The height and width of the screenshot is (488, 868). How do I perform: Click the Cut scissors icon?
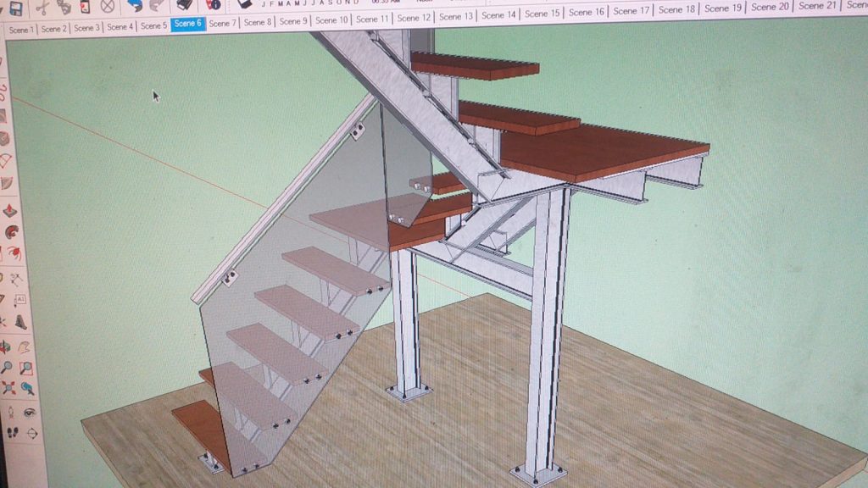42,8
